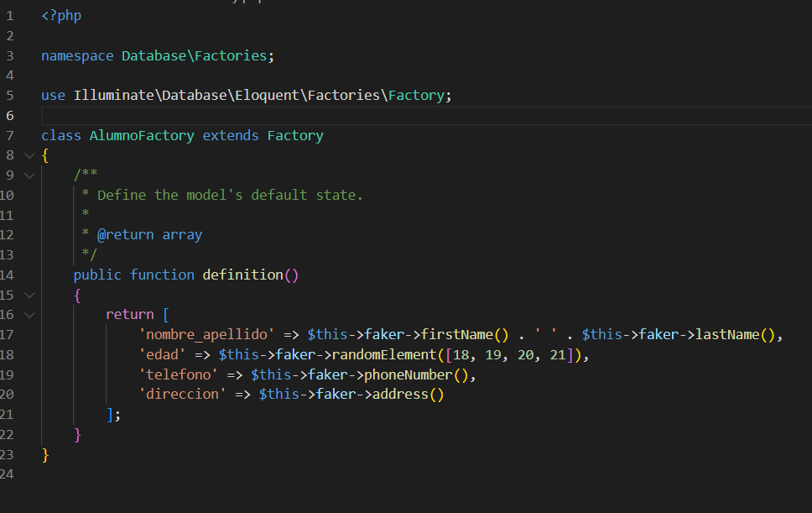
Task: Click '$this' on the direccion line
Action: (279, 394)
